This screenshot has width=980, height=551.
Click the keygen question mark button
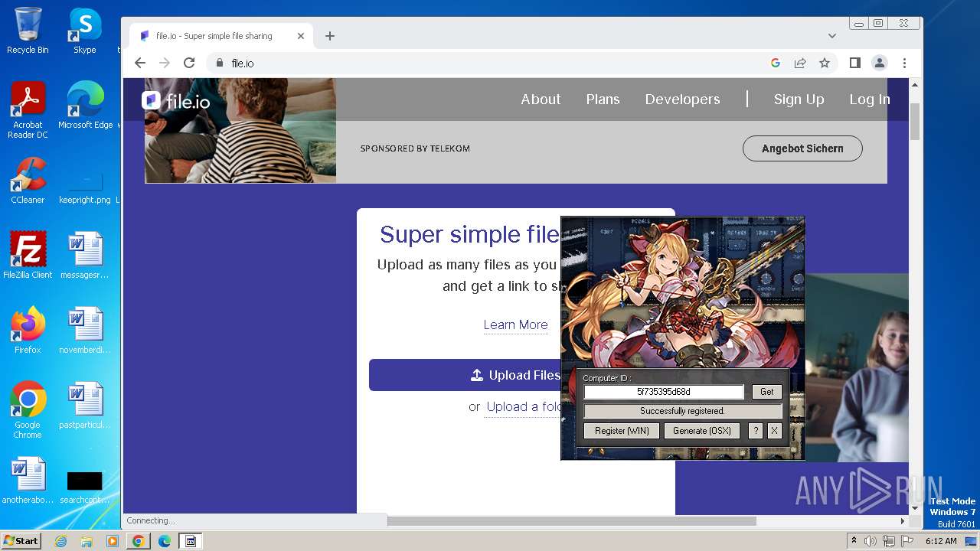755,431
